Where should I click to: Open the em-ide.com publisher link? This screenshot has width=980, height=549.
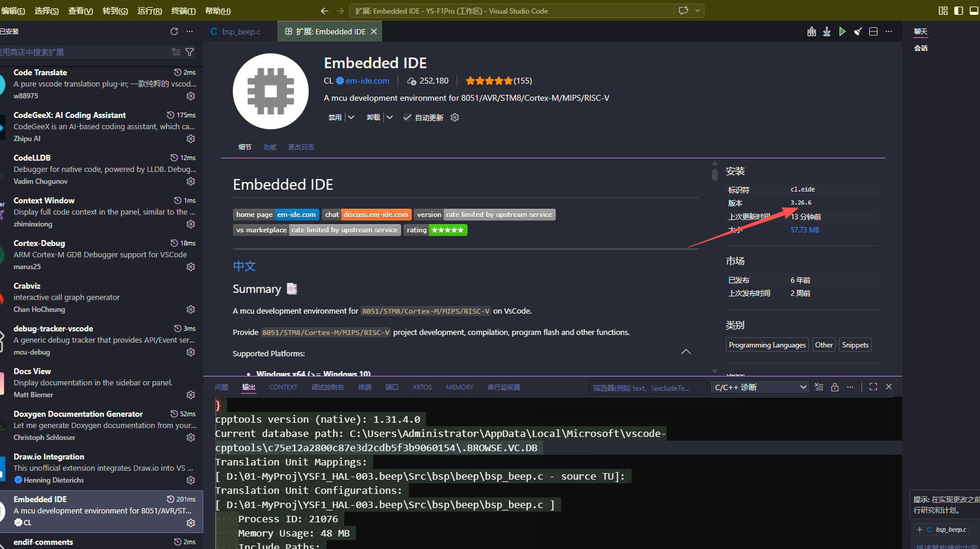coord(367,81)
